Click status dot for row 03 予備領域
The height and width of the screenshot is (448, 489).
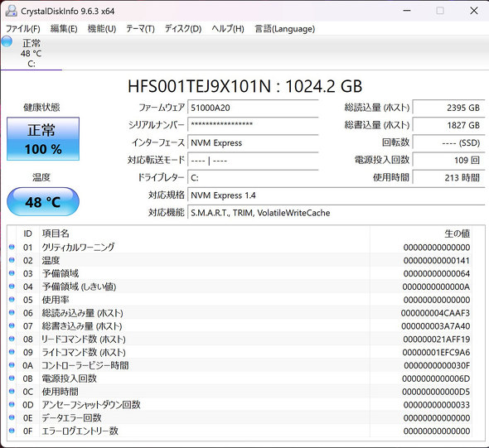[x=12, y=273]
